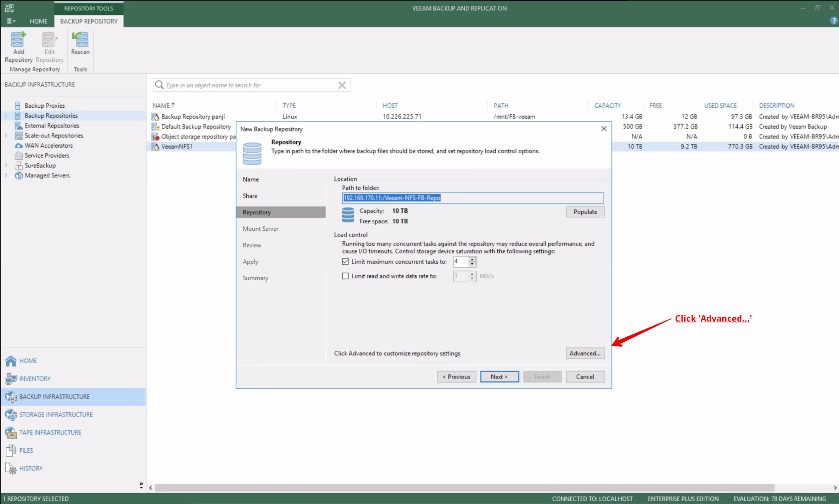Click the Advanced... button
The width and height of the screenshot is (839, 504).
pos(585,353)
